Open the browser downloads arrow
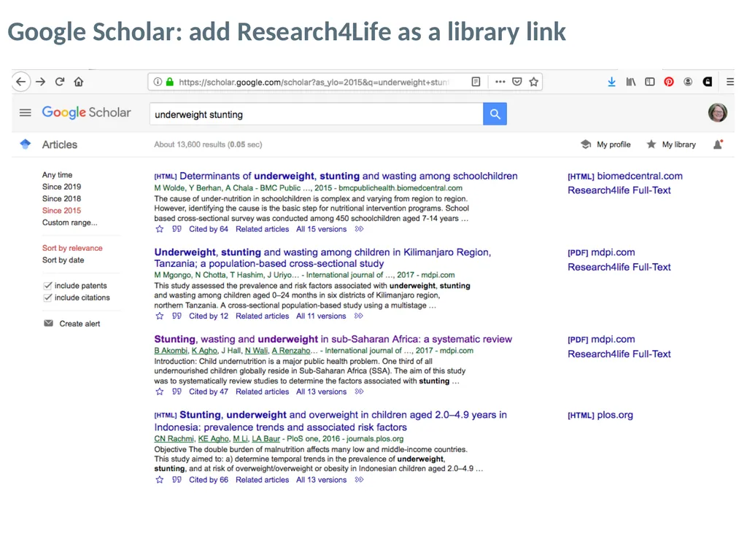Image resolution: width=747 pixels, height=560 pixels. [612, 82]
